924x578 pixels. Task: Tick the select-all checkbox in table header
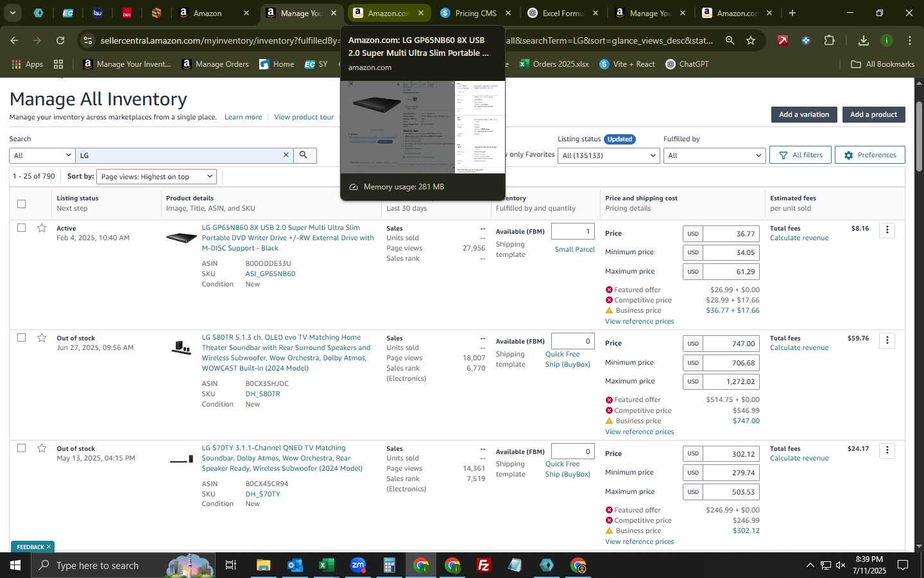coord(21,204)
